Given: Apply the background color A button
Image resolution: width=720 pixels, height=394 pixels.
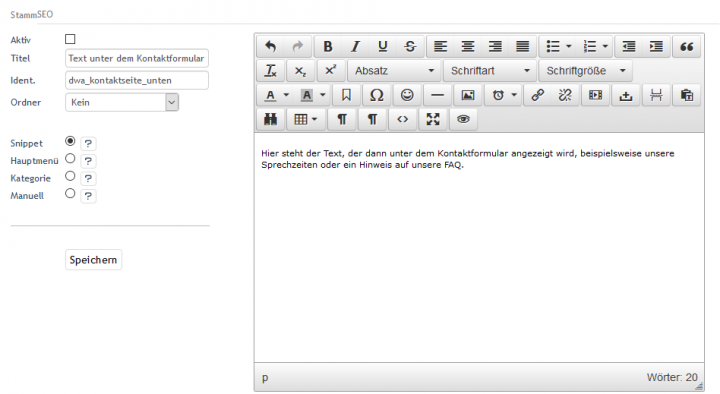Looking at the screenshot, I should tap(307, 95).
